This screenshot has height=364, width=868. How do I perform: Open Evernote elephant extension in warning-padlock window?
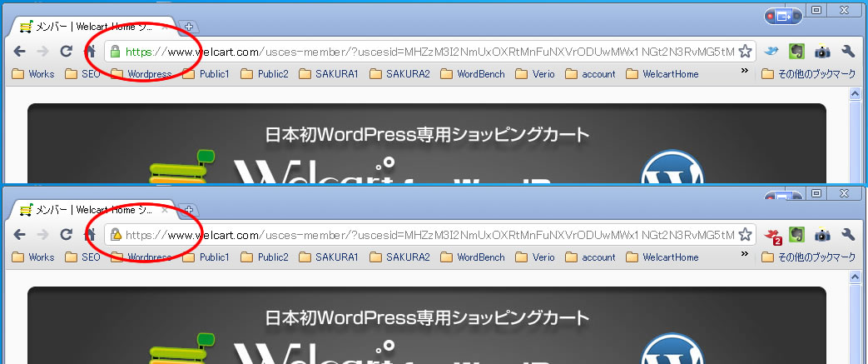[x=796, y=235]
